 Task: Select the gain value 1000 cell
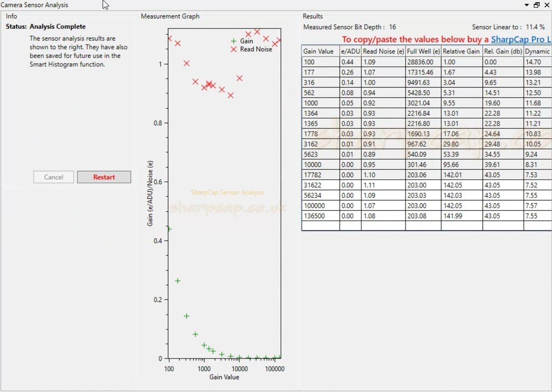pyautogui.click(x=321, y=103)
